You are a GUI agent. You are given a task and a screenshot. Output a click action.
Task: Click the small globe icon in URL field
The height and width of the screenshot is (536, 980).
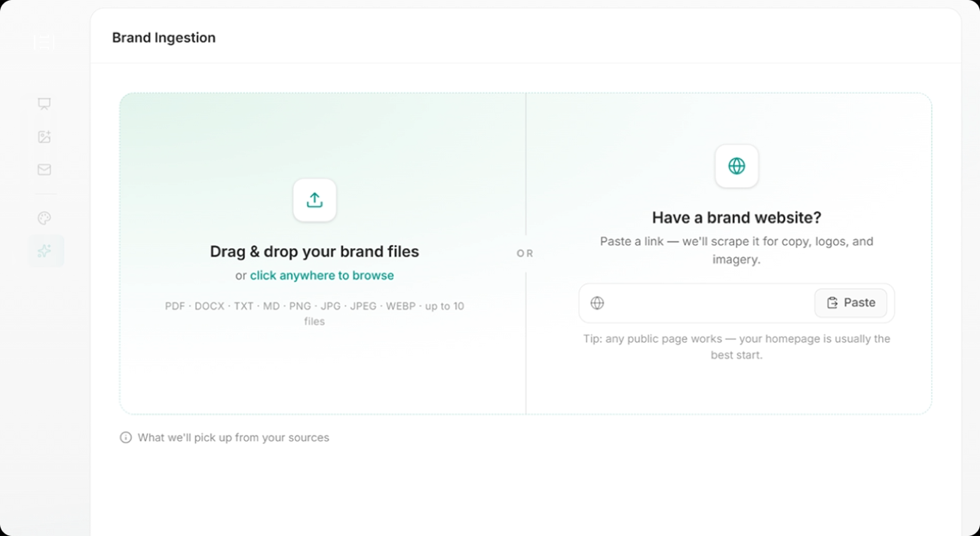pos(597,303)
